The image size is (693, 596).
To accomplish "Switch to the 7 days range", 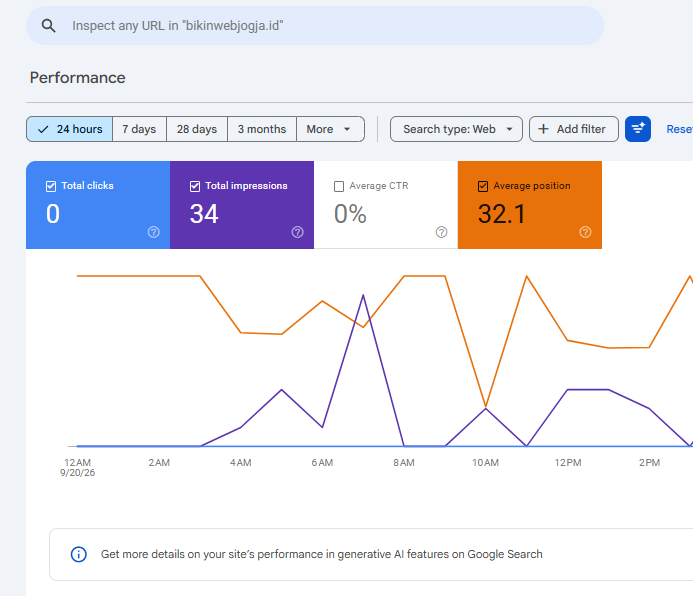I will tap(139, 129).
